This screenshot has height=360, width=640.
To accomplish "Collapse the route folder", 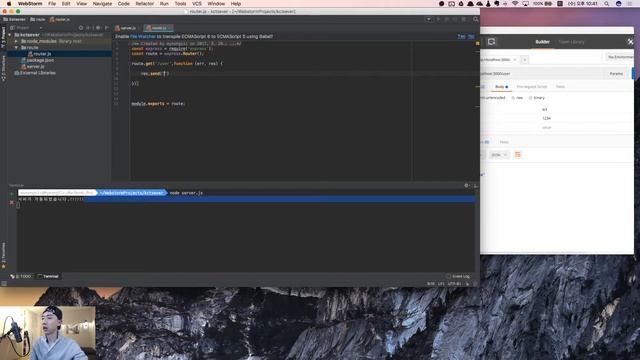I will pos(16,47).
